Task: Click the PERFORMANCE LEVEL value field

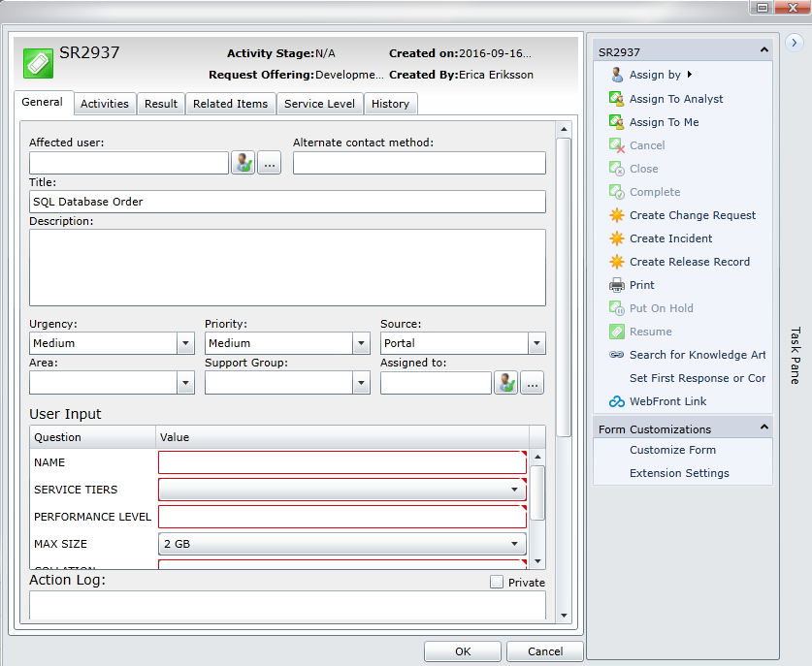Action: (342, 517)
